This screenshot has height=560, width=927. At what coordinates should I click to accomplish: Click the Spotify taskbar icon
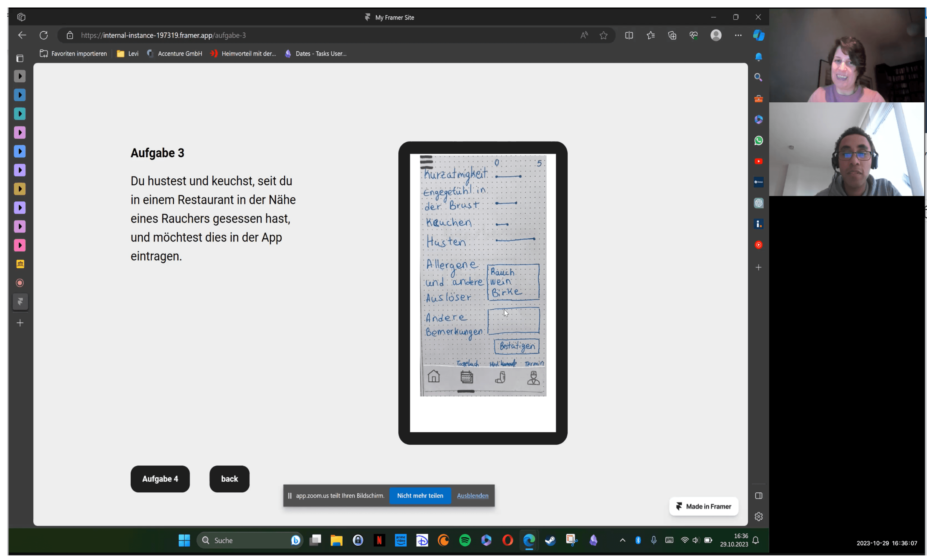click(x=465, y=540)
